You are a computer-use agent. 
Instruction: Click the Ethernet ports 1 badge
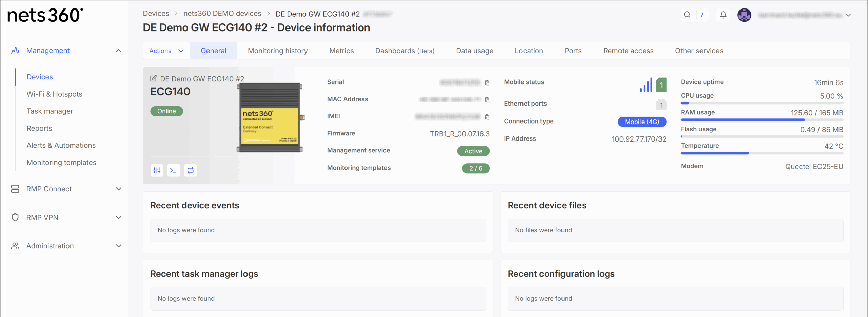point(661,105)
